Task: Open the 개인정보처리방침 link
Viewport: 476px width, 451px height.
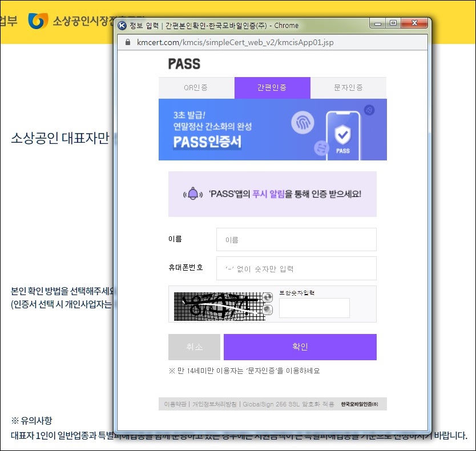Action: [x=215, y=404]
